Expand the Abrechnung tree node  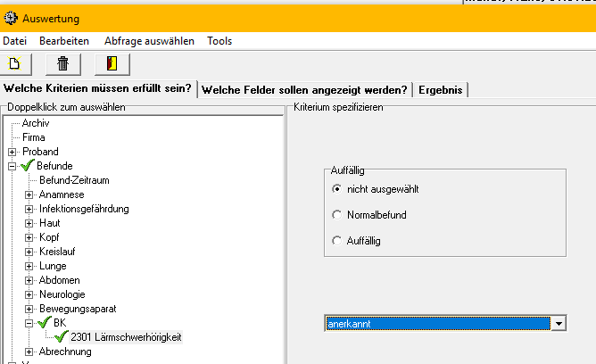pyautogui.click(x=29, y=352)
